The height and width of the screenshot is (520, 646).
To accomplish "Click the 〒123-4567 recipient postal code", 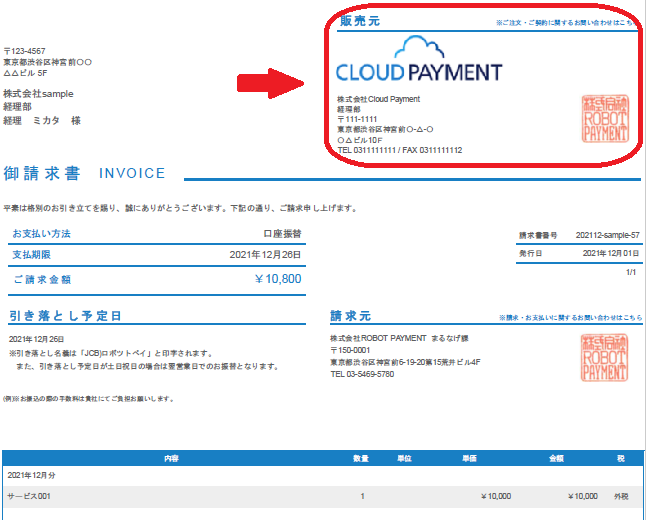I will click(x=24, y=51).
